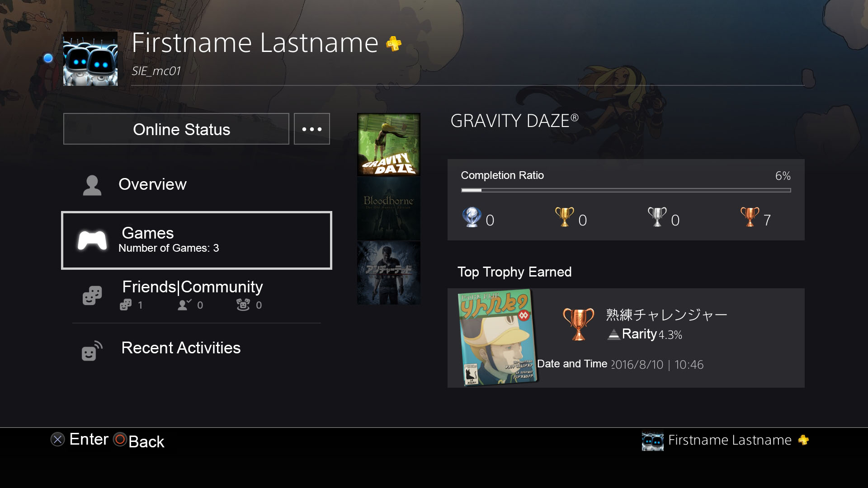Open the Games menu item
The width and height of the screenshot is (868, 488).
click(197, 240)
